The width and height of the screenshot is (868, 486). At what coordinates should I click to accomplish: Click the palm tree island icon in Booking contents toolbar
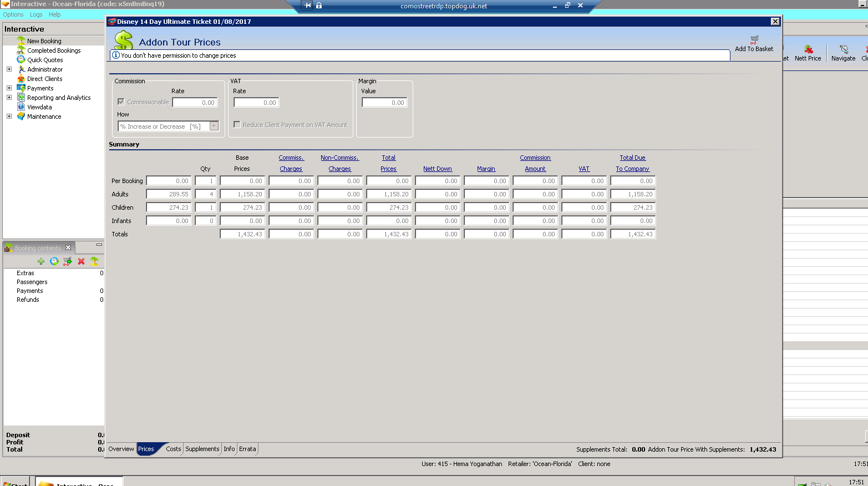(94, 261)
